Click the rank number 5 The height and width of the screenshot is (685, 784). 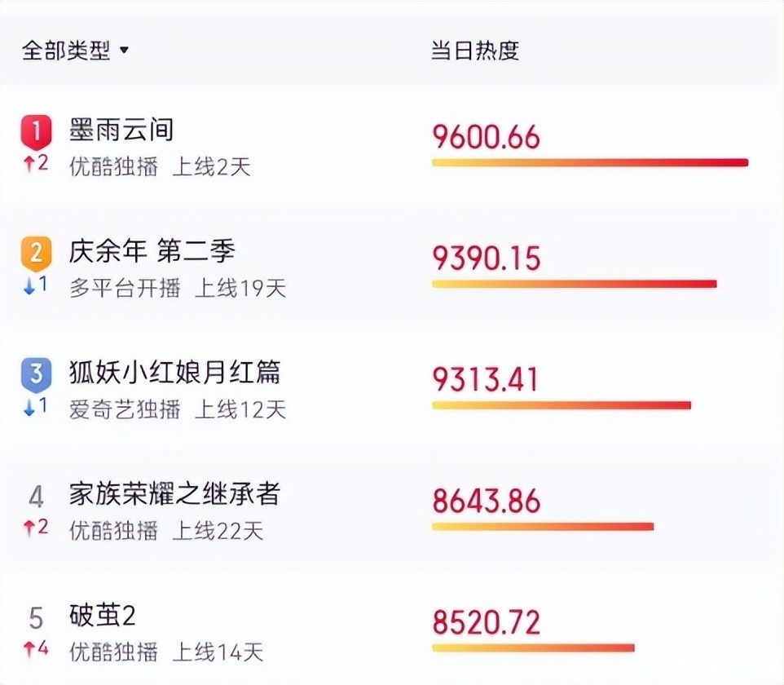[x=36, y=618]
